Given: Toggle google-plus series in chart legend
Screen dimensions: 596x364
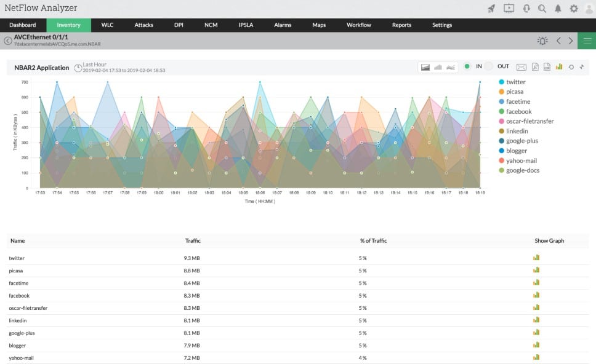Looking at the screenshot, I should pos(518,141).
